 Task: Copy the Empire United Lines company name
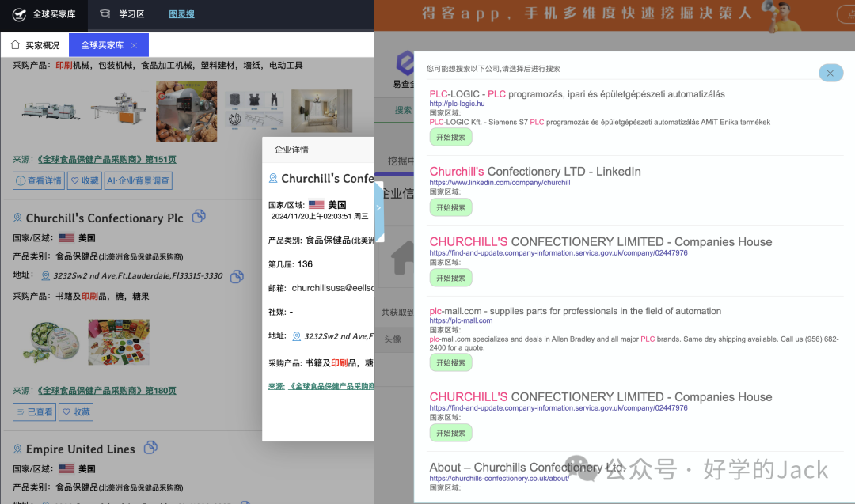click(151, 448)
